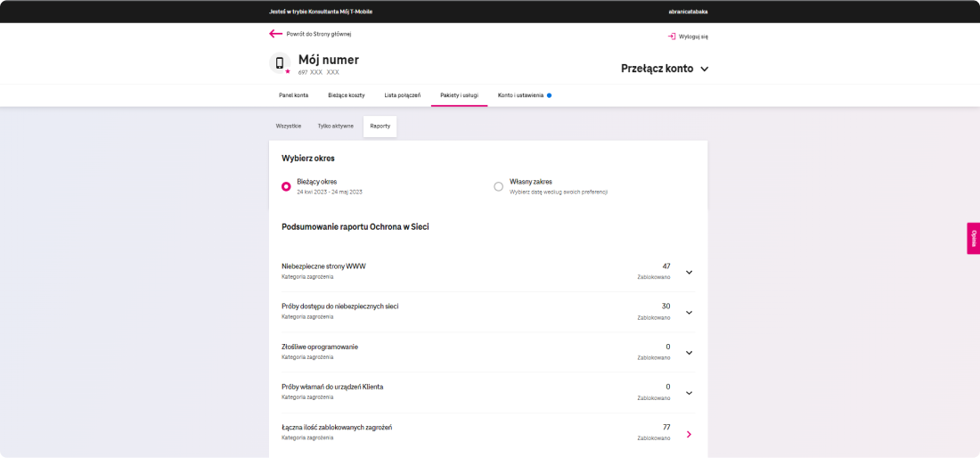980x458 pixels.
Task: Click the Wyloguj się link
Action: point(693,37)
